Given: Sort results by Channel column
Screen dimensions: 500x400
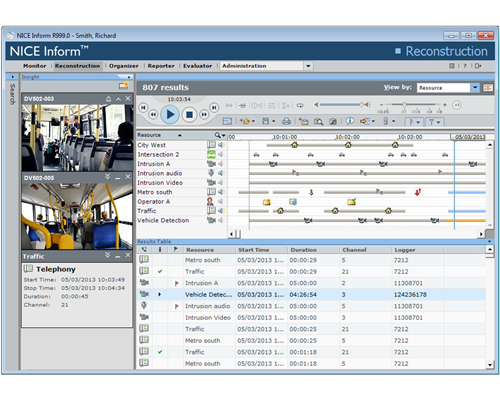Looking at the screenshot, I should (354, 250).
